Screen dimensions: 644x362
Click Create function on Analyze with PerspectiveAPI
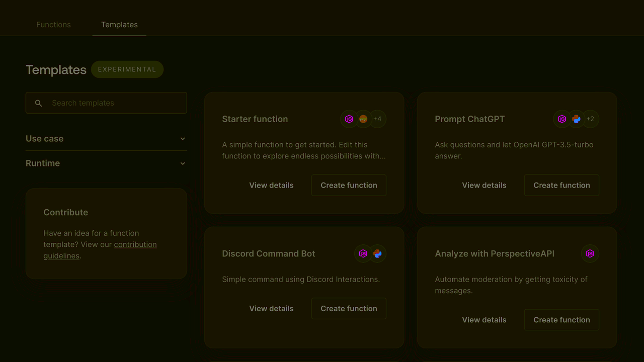pos(561,320)
